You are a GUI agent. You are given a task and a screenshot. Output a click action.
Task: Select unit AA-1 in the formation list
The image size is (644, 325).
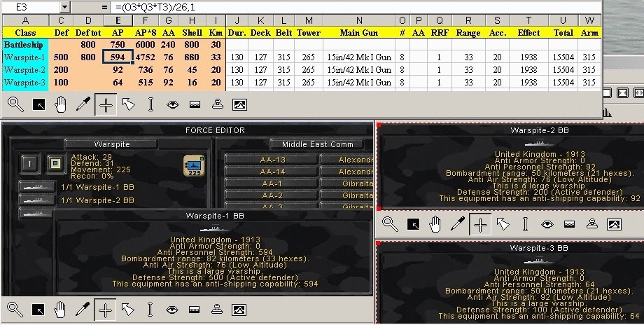pos(272,184)
